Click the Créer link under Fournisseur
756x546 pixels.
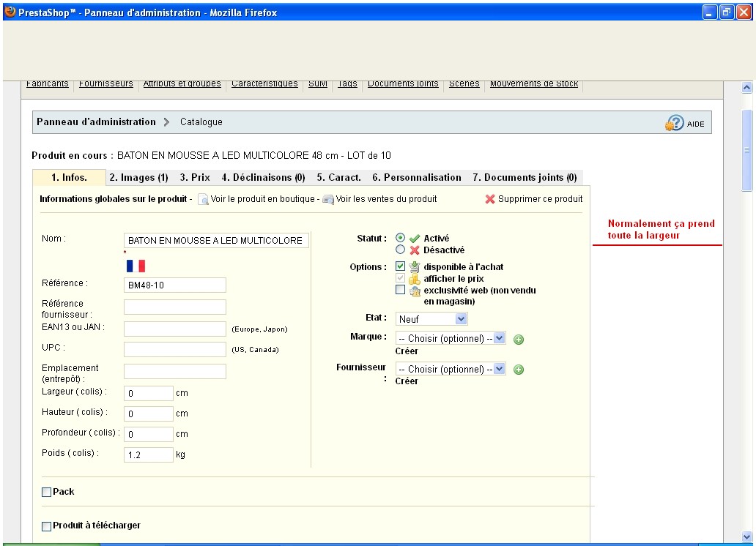coord(407,381)
